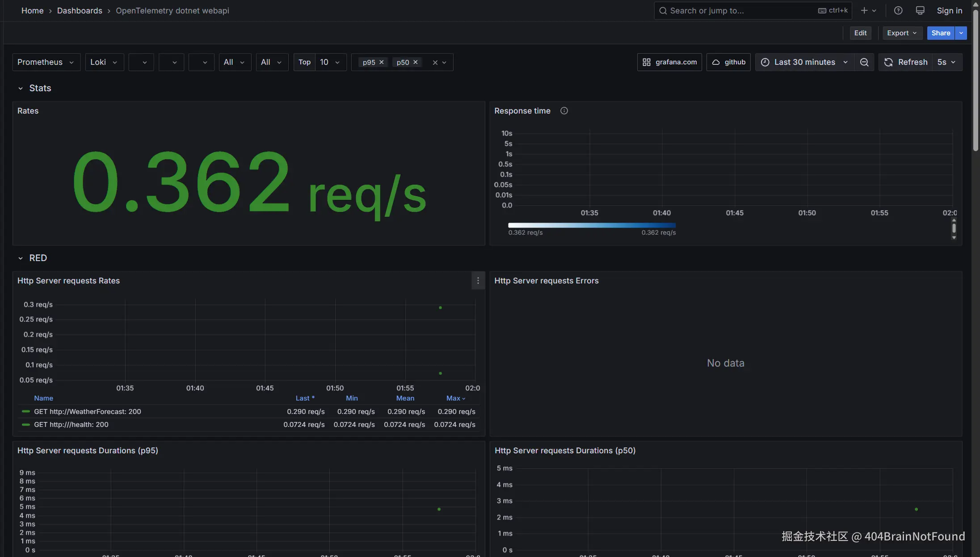
Task: Click the Response time info icon
Action: tap(564, 111)
